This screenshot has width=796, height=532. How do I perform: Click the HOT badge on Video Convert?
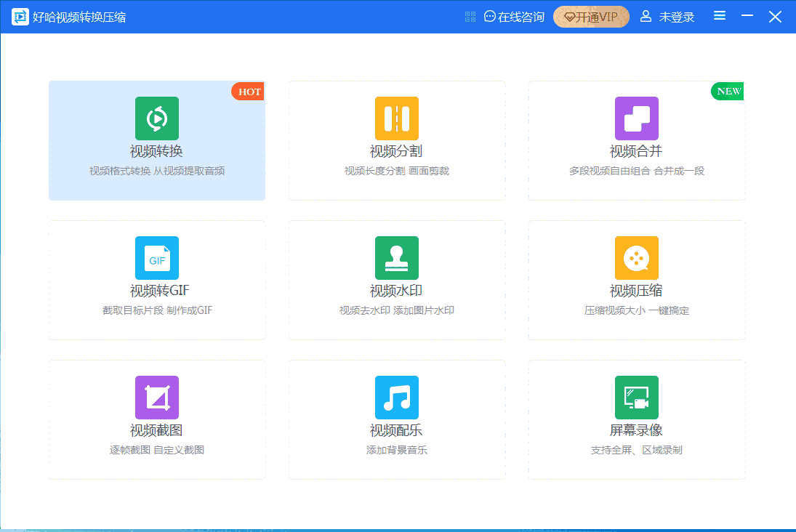click(249, 92)
